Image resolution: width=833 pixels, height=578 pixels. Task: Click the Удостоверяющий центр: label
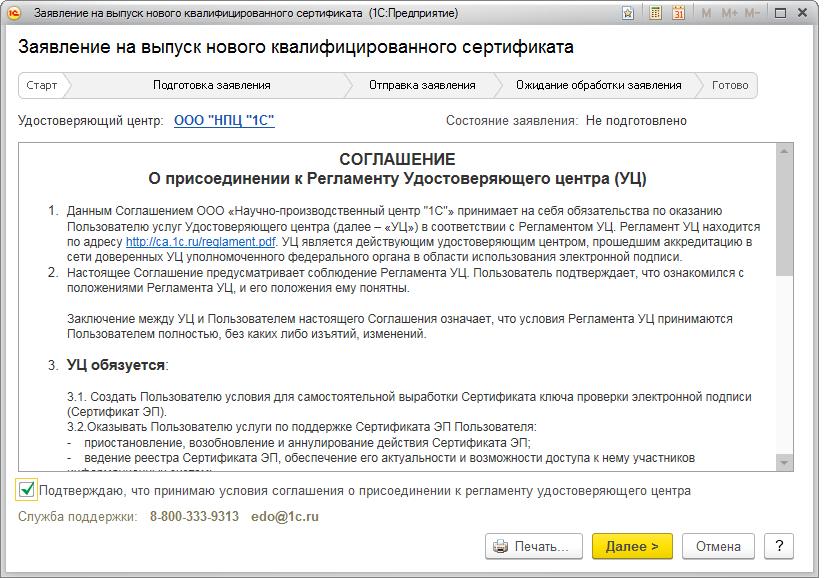[x=91, y=121]
